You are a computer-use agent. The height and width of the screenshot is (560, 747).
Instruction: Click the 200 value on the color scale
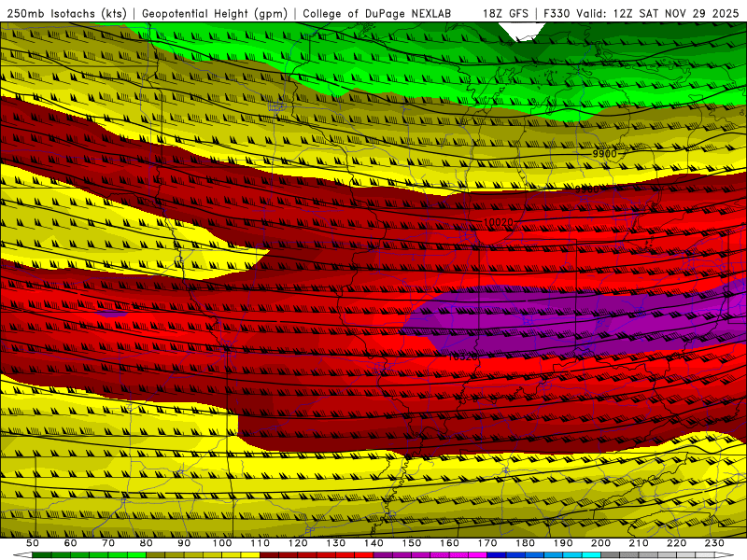(600, 543)
